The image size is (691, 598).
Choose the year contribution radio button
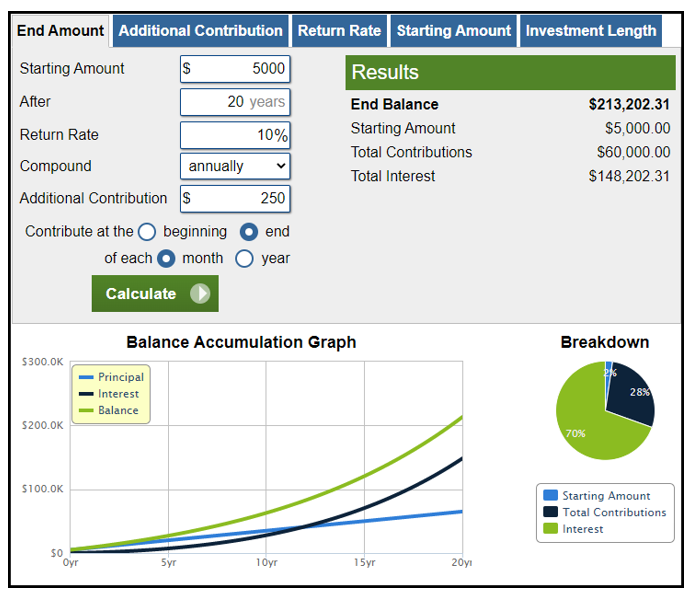coord(244,259)
